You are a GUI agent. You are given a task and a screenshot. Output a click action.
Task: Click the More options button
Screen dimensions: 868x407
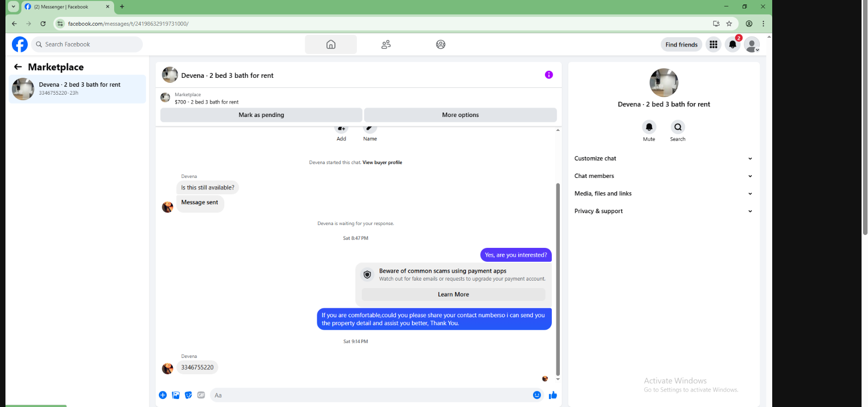click(460, 115)
